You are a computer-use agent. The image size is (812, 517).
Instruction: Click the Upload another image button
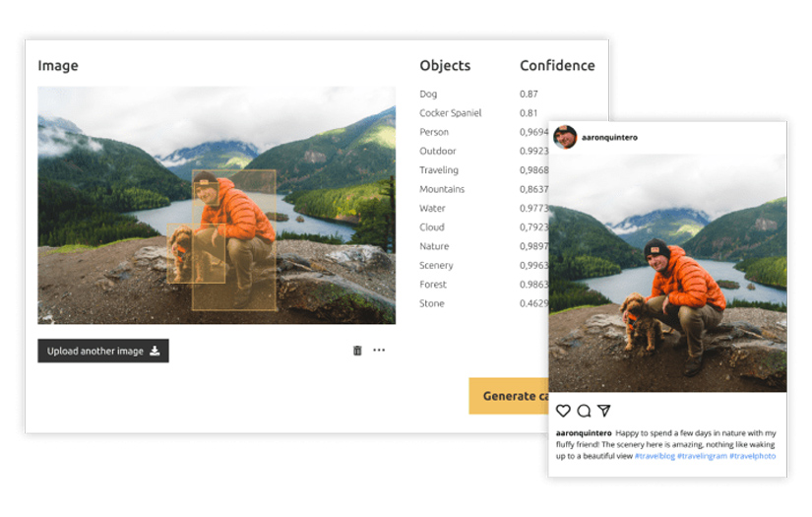103,351
